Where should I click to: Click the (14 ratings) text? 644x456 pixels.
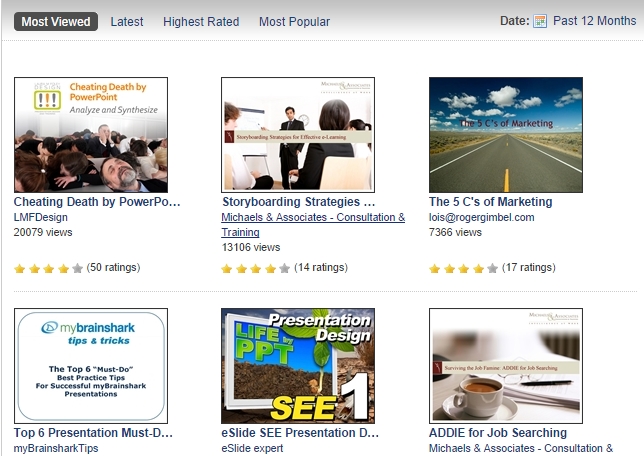pyautogui.click(x=321, y=267)
